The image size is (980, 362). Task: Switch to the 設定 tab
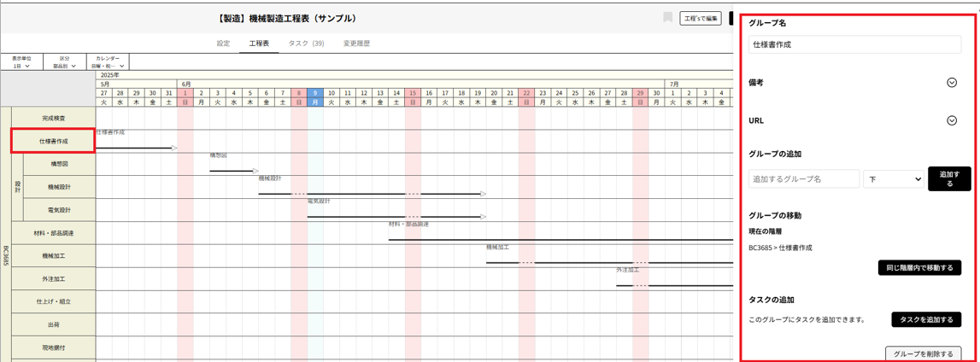point(223,44)
